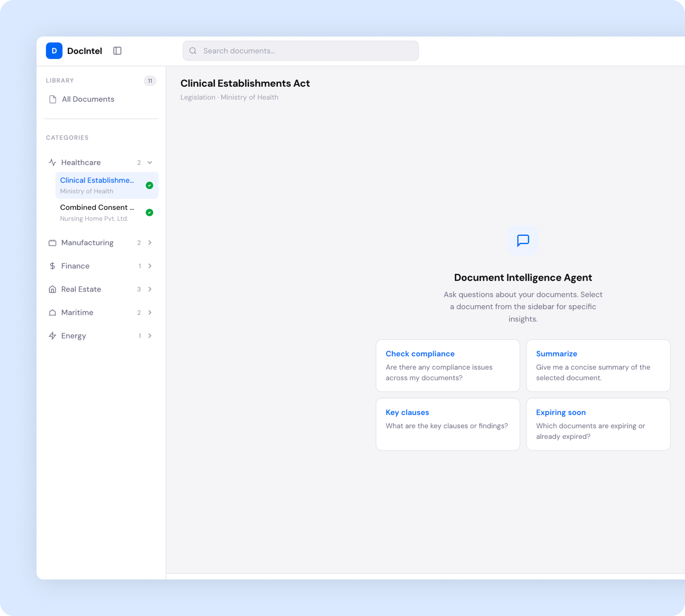This screenshot has width=685, height=616.
Task: Collapse the Healthcare category chevron
Action: (150, 162)
